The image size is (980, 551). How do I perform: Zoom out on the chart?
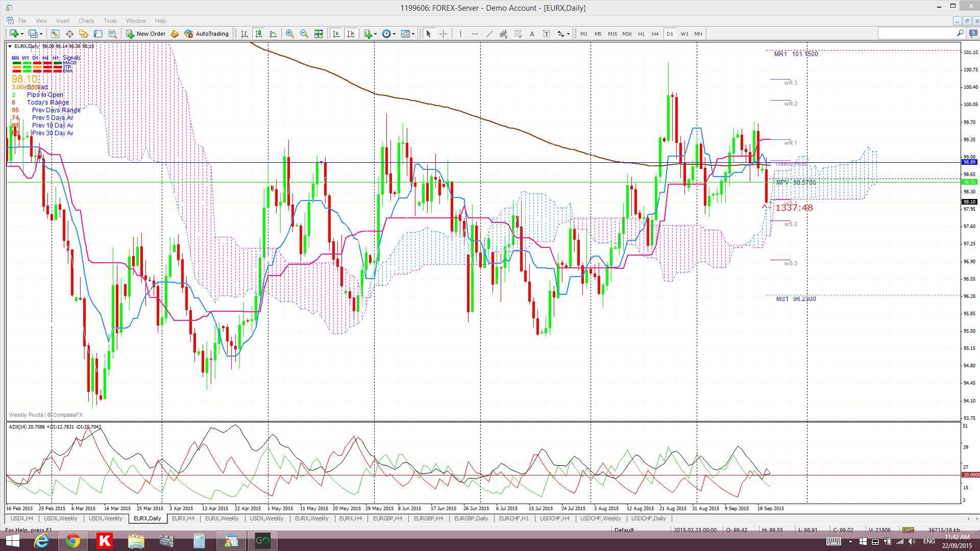pos(304,34)
